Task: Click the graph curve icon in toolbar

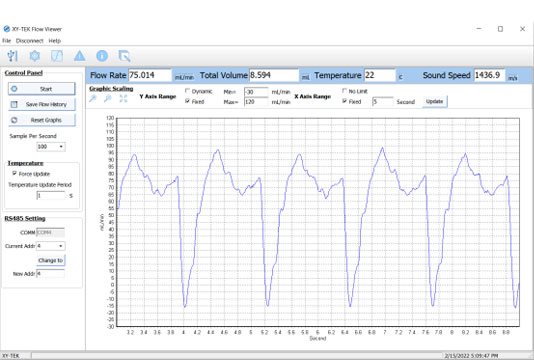Action: point(57,56)
